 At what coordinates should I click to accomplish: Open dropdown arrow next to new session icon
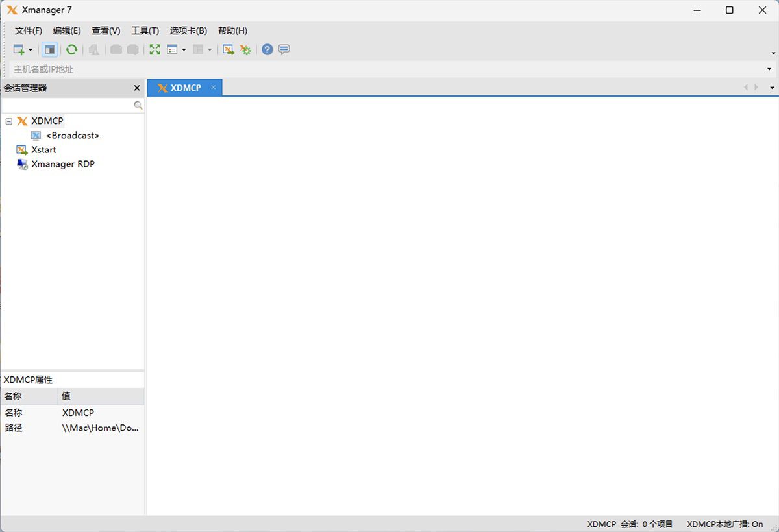click(31, 50)
